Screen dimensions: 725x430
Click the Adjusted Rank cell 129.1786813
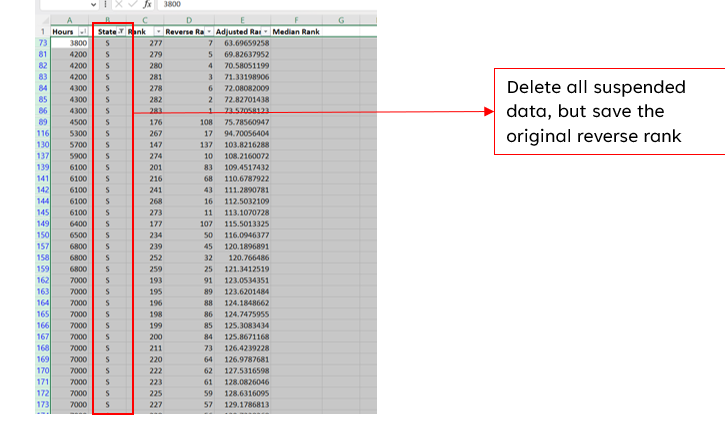(242, 405)
